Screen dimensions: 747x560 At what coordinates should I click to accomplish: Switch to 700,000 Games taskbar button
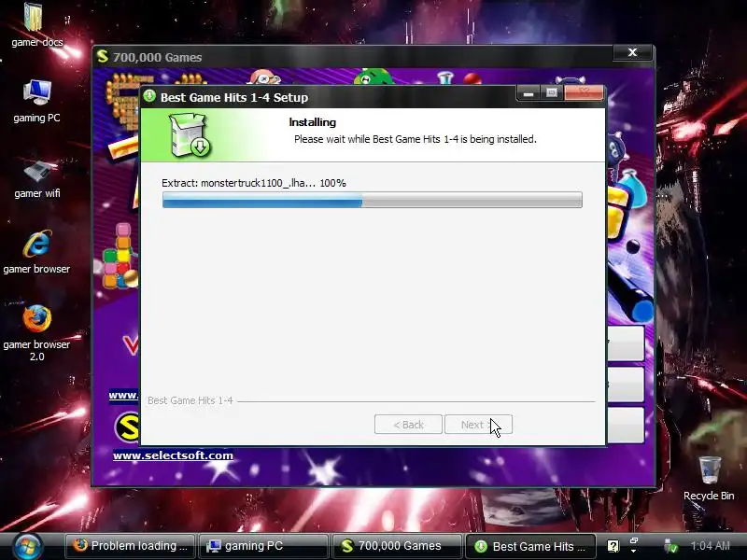pyautogui.click(x=396, y=546)
